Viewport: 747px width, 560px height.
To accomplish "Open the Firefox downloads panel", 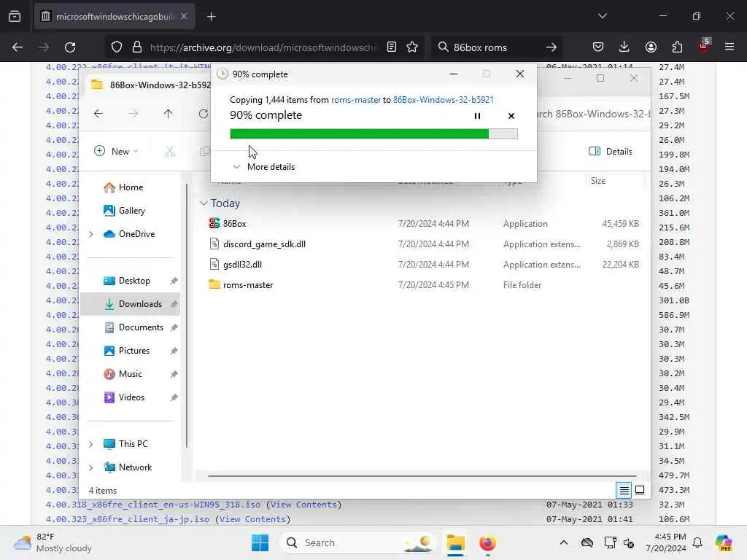I will tap(624, 47).
